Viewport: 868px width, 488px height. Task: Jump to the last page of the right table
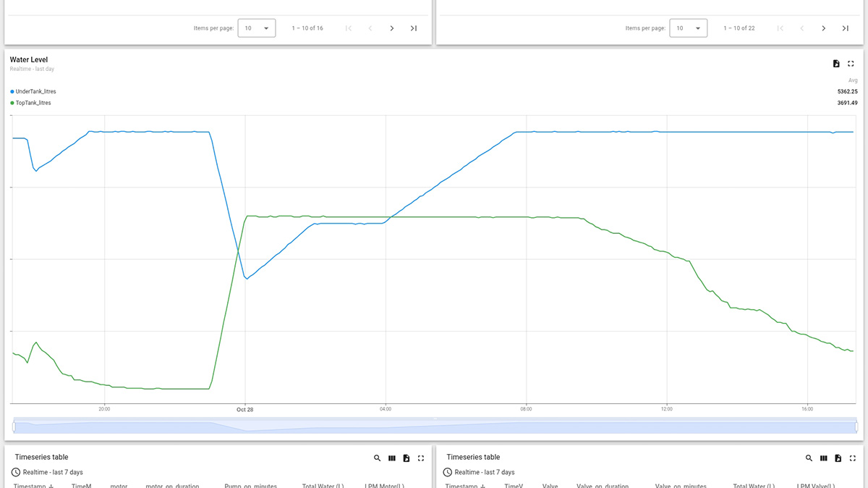845,28
